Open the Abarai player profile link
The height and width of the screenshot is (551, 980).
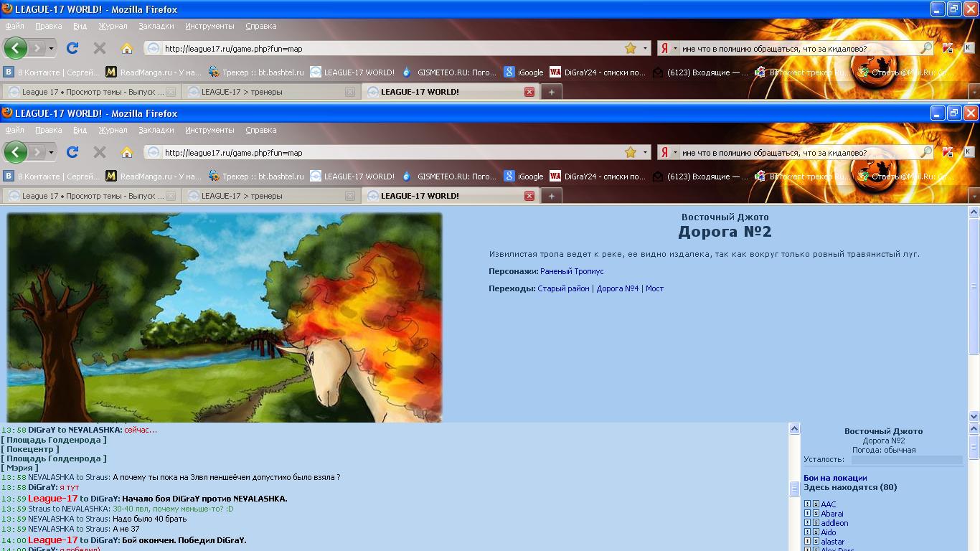tap(832, 514)
